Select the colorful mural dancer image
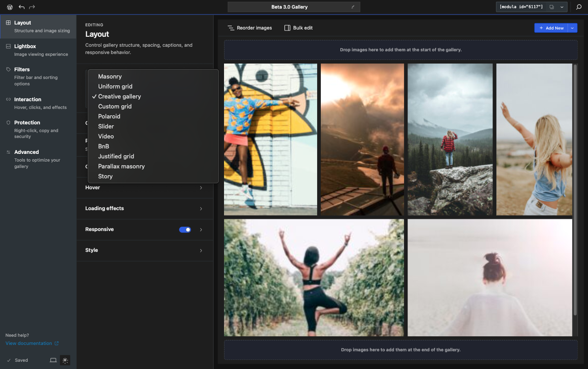 pos(270,139)
